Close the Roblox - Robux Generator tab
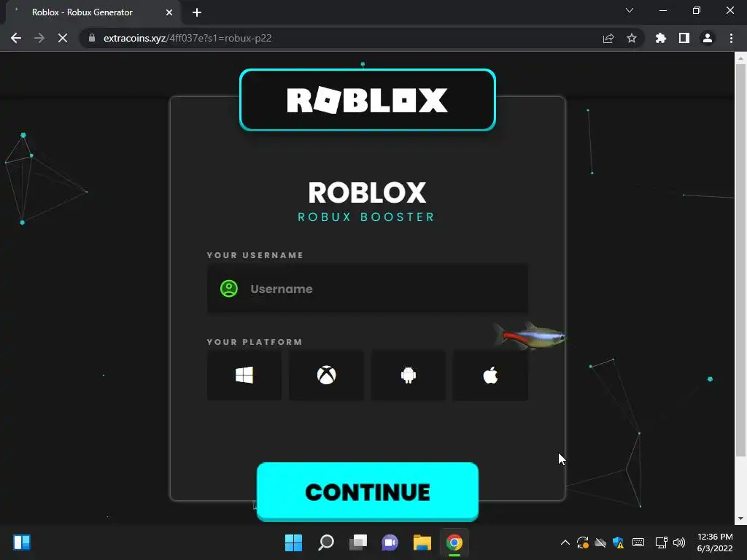The height and width of the screenshot is (560, 747). pos(169,12)
